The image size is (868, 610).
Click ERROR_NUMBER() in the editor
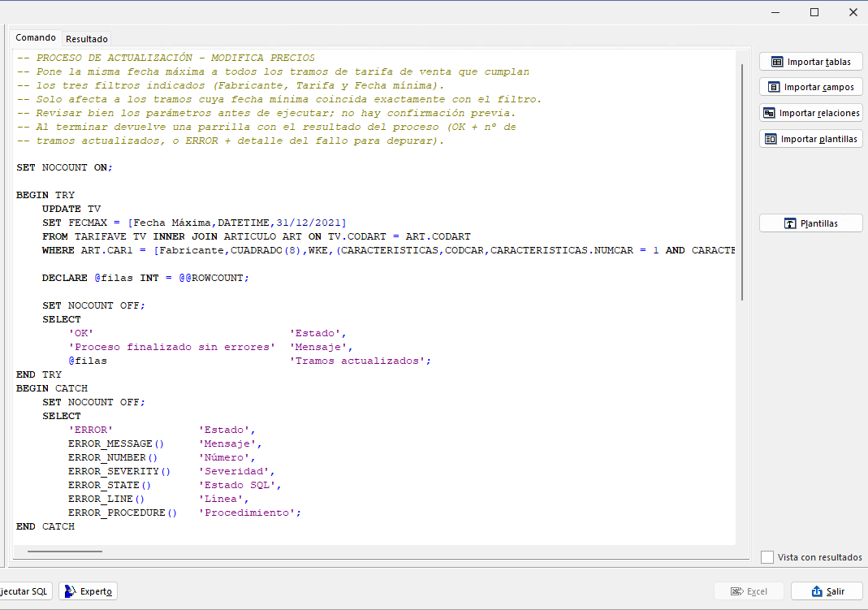pyautogui.click(x=113, y=458)
